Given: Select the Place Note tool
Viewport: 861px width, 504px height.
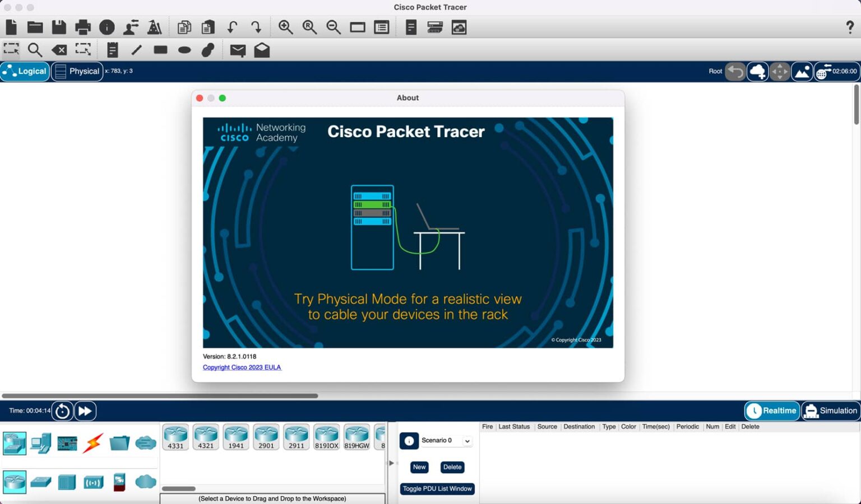Looking at the screenshot, I should point(114,50).
